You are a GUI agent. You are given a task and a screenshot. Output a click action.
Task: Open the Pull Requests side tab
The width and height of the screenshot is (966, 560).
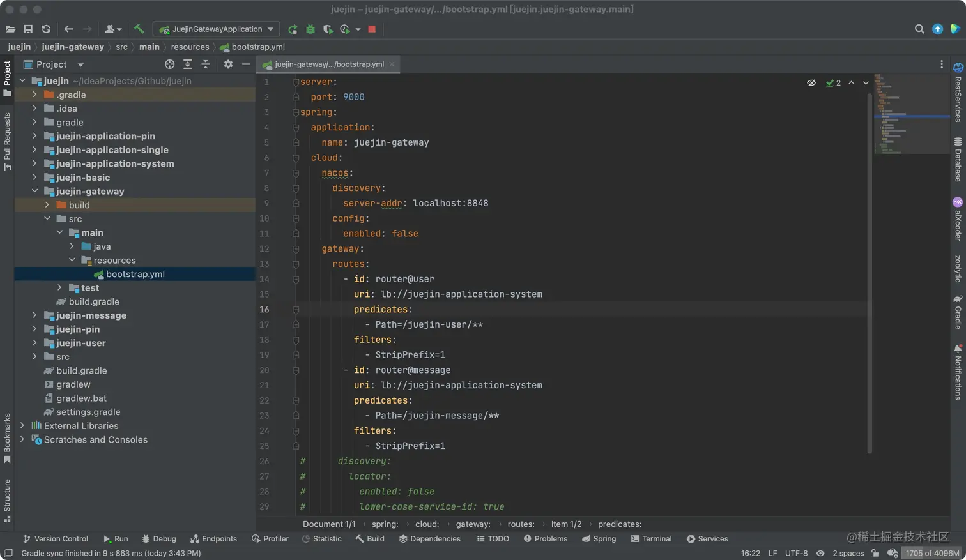click(x=7, y=142)
